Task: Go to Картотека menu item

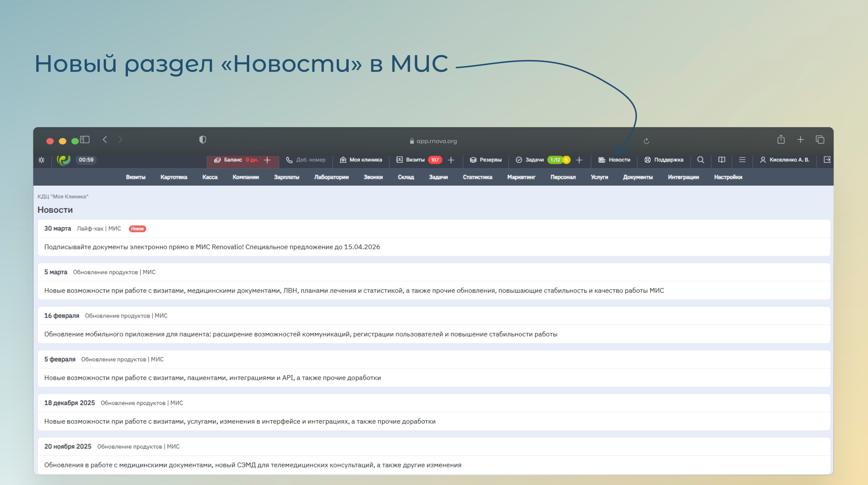Action: (x=174, y=177)
